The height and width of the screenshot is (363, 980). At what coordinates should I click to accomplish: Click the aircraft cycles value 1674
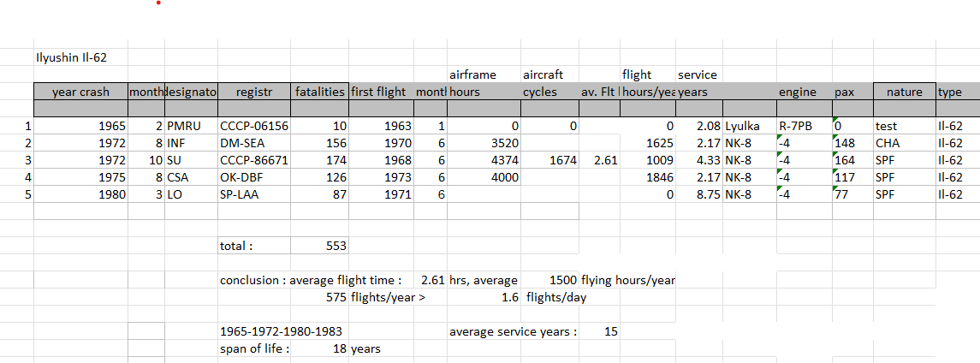(549, 160)
